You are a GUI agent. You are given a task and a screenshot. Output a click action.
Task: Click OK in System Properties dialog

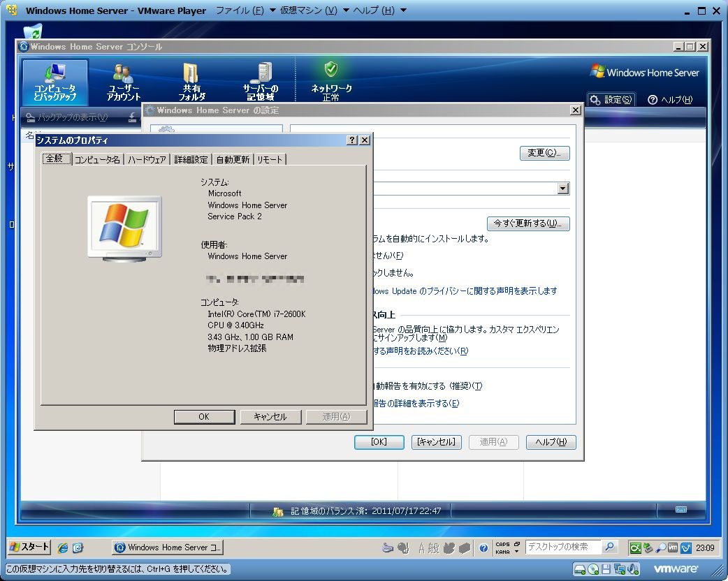[204, 417]
